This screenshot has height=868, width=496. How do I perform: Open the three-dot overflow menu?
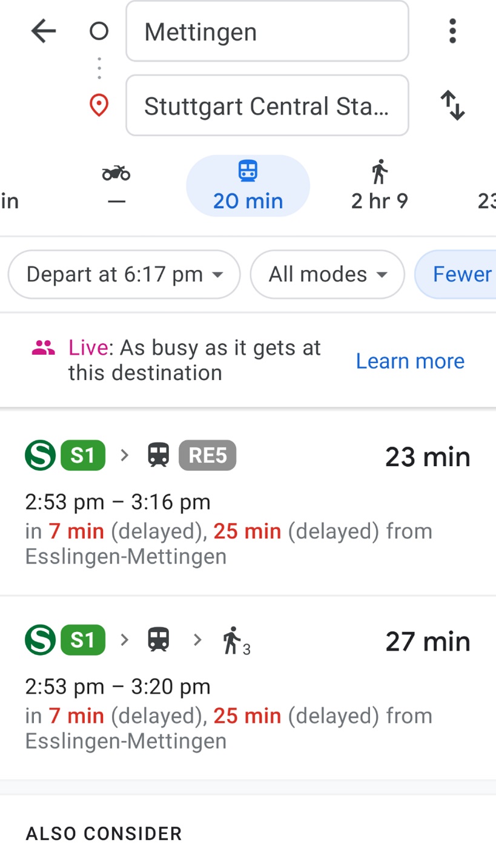point(452,31)
